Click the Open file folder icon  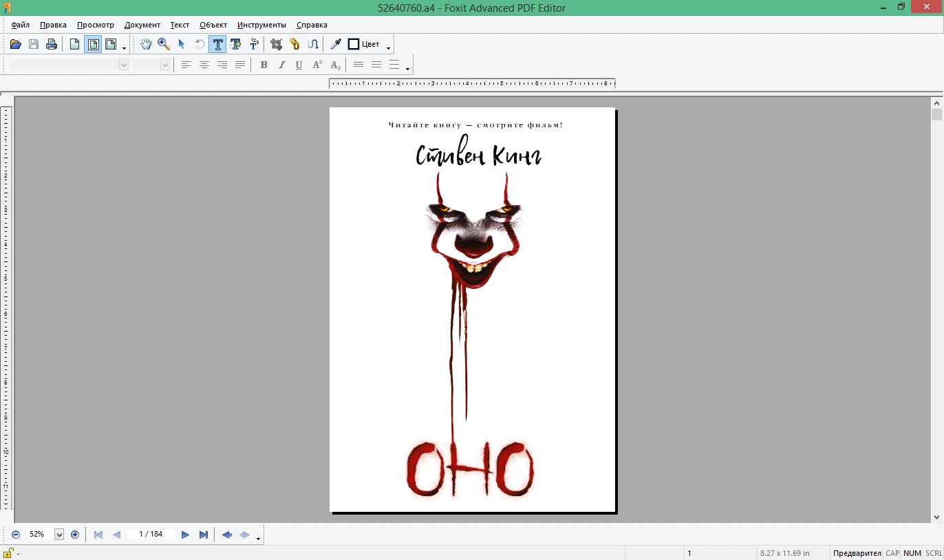click(x=16, y=45)
